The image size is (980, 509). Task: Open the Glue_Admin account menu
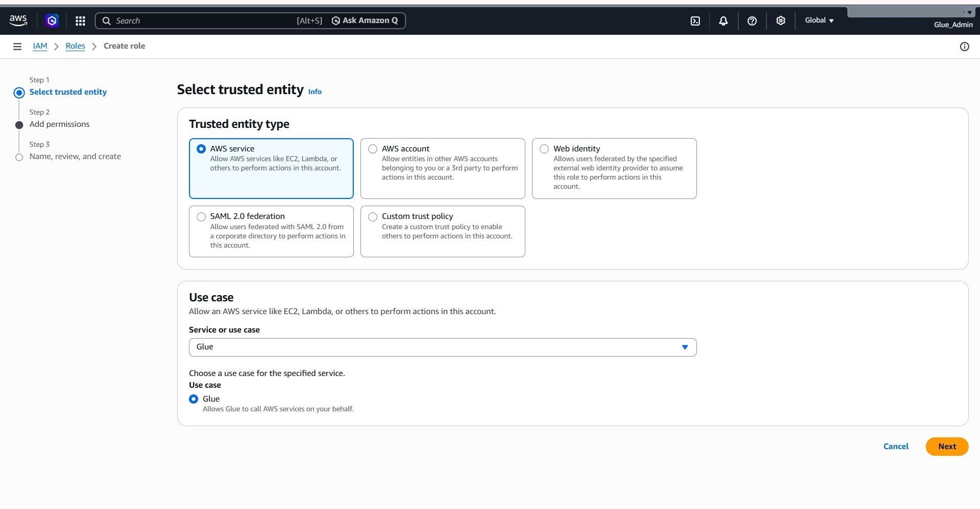953,25
